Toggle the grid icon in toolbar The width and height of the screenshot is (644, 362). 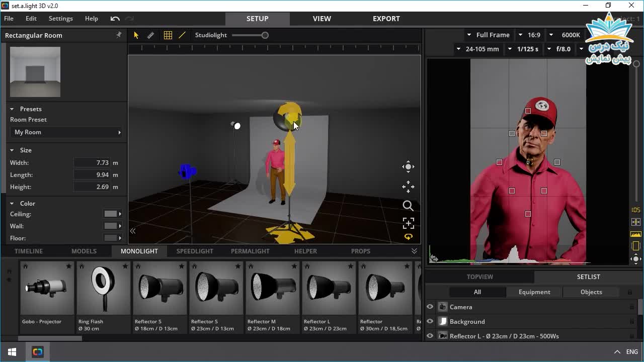tap(168, 35)
